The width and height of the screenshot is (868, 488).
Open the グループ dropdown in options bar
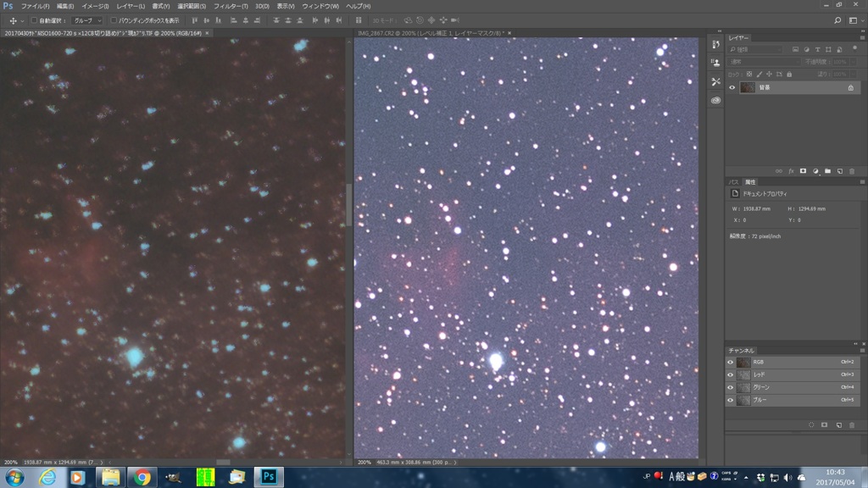pyautogui.click(x=87, y=20)
